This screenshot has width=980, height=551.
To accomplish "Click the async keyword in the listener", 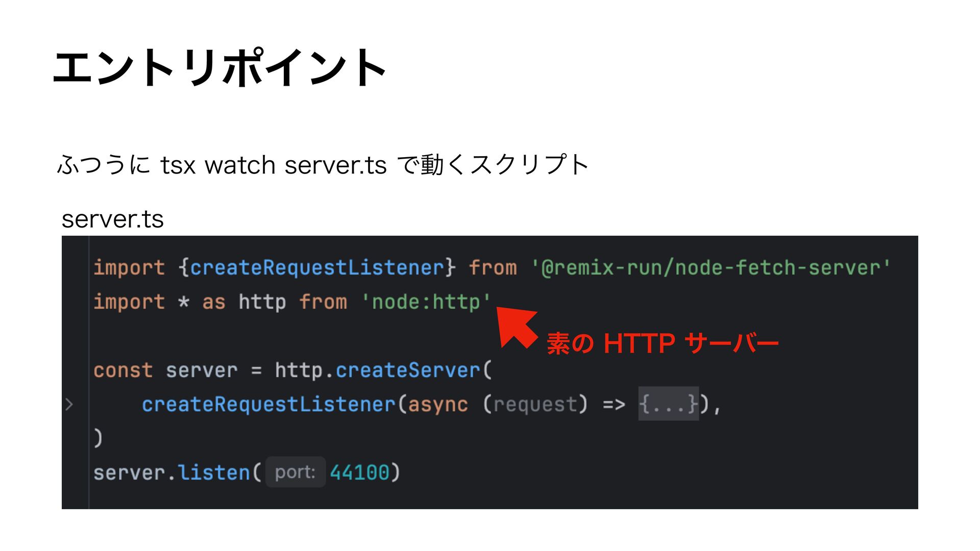I will point(437,405).
